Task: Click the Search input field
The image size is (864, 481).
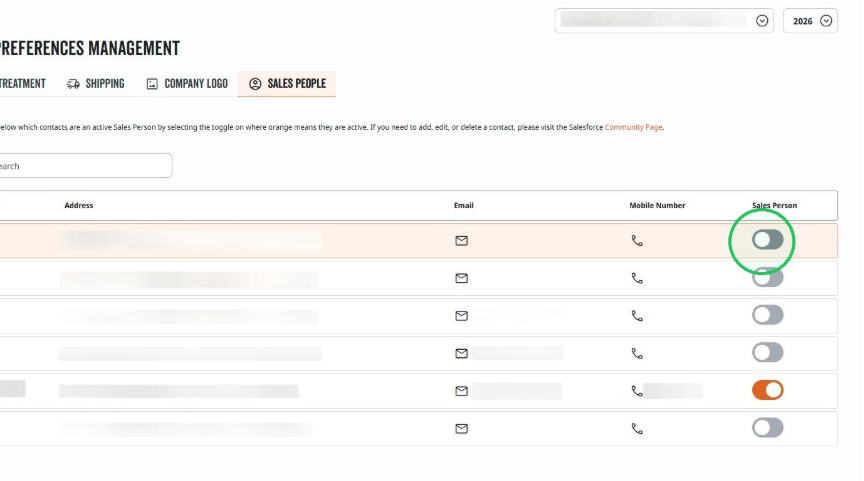Action: point(83,166)
